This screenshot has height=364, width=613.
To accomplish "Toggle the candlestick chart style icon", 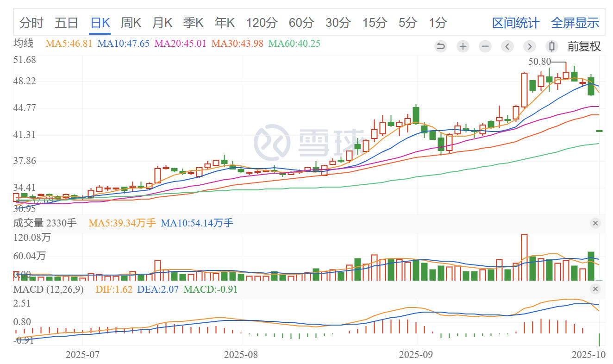I will tap(551, 46).
